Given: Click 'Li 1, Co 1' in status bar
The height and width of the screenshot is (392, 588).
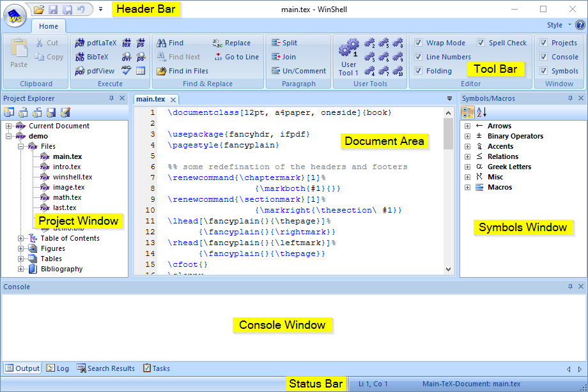Looking at the screenshot, I should click(373, 384).
